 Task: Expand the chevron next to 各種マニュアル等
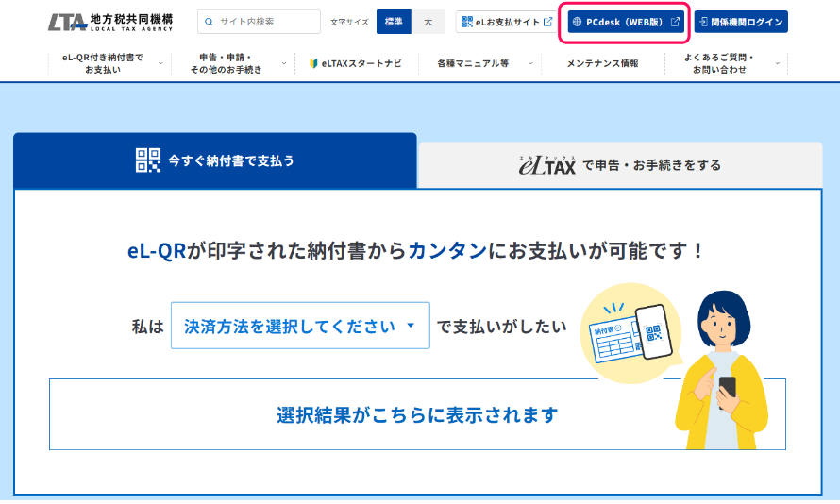point(530,63)
